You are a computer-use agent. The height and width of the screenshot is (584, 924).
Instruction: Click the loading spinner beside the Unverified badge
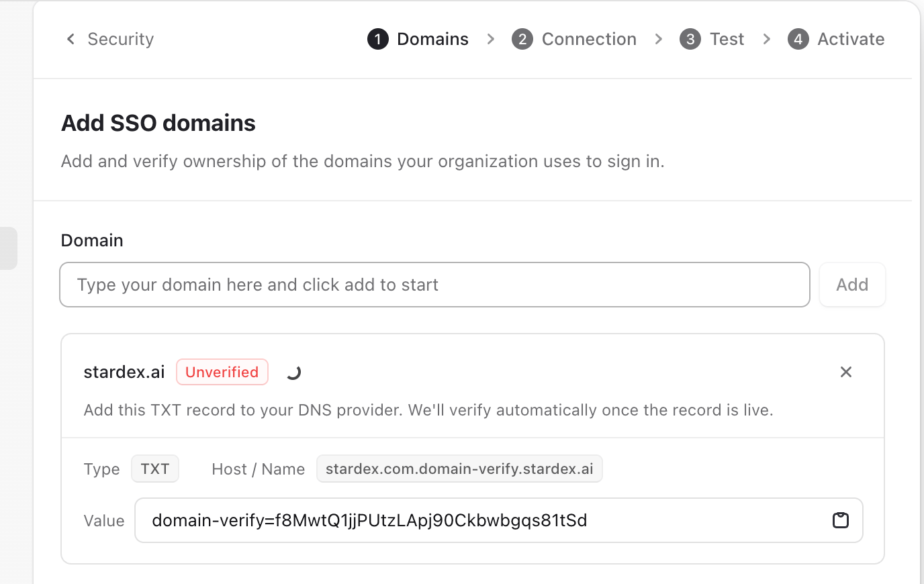click(x=293, y=372)
